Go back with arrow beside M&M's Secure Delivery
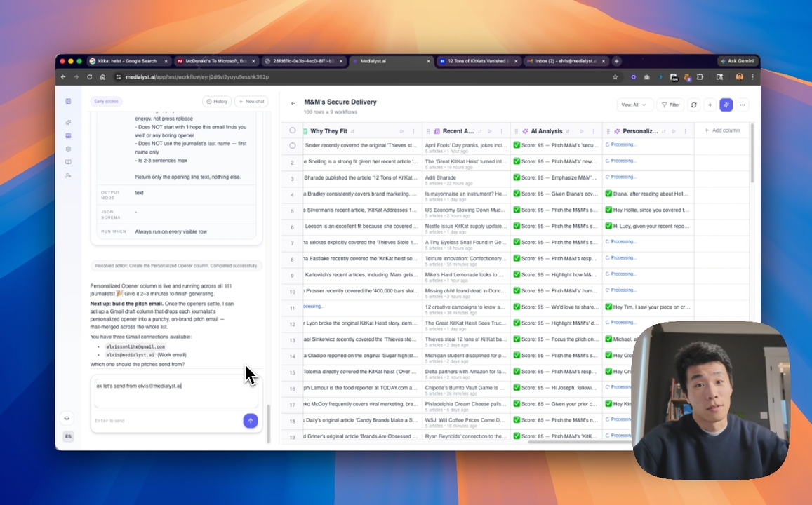 click(x=293, y=104)
